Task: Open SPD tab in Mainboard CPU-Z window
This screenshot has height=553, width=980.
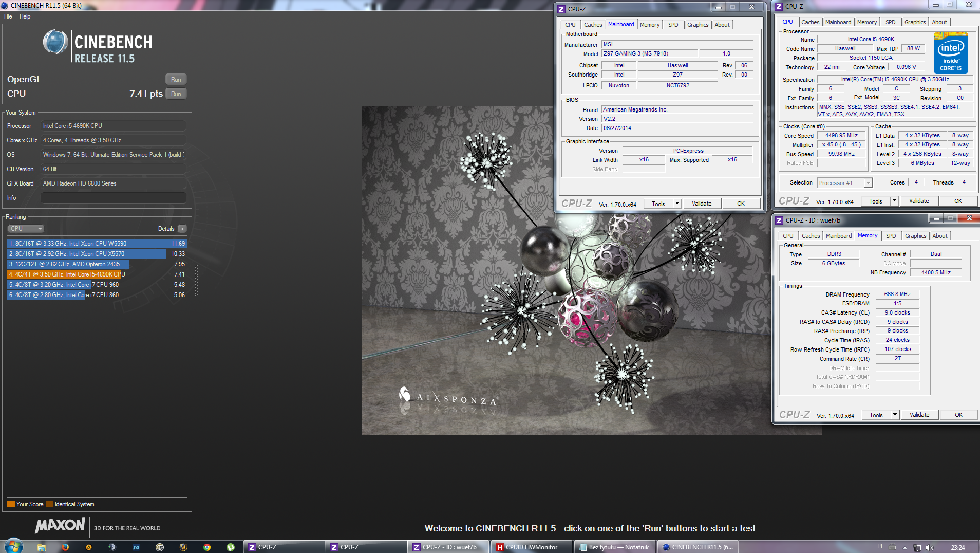Action: [x=673, y=25]
